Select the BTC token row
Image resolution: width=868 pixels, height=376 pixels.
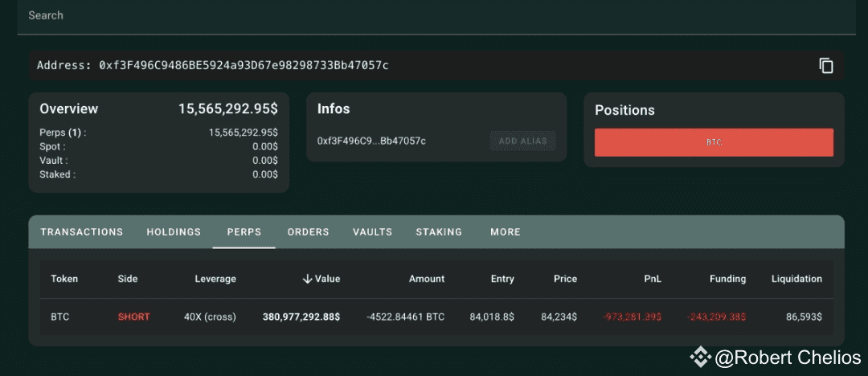click(60, 317)
